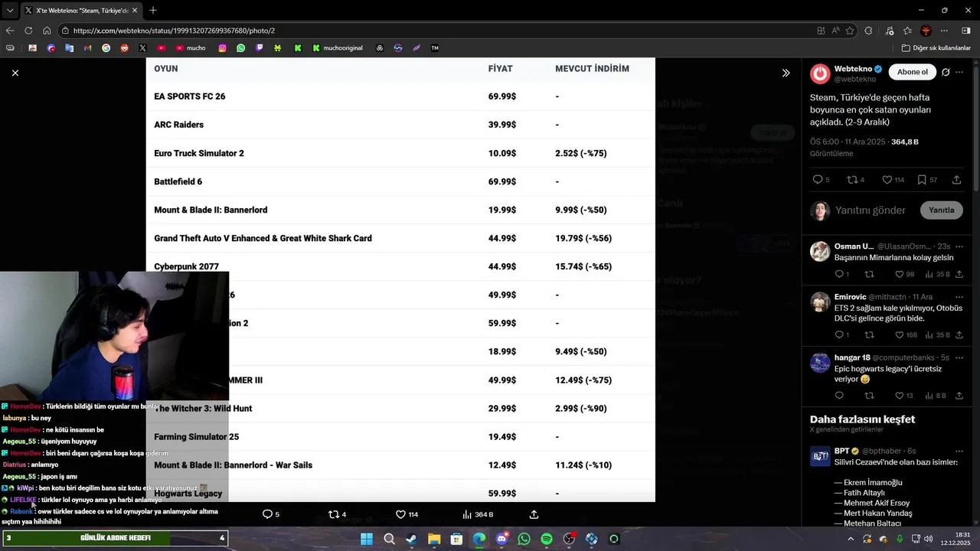Toggle read aloud in the address bar
980x551 pixels.
pyautogui.click(x=835, y=31)
